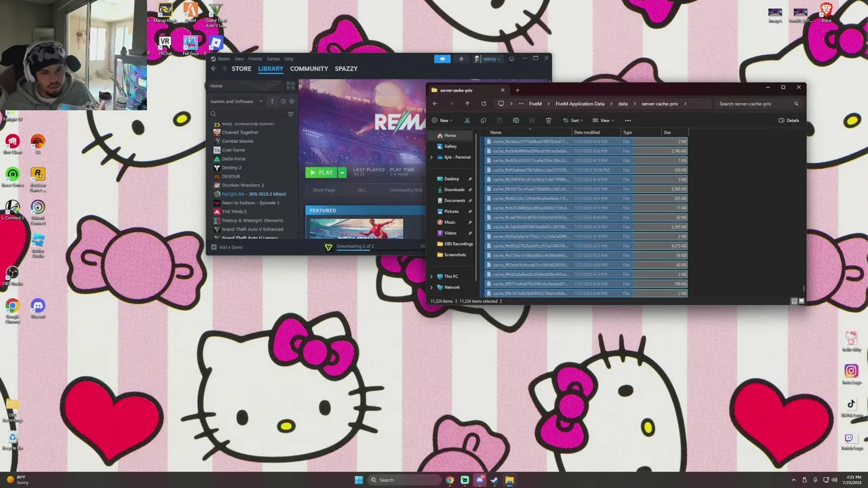
Task: Click the FiveM Application Data breadcrumb
Action: point(580,104)
